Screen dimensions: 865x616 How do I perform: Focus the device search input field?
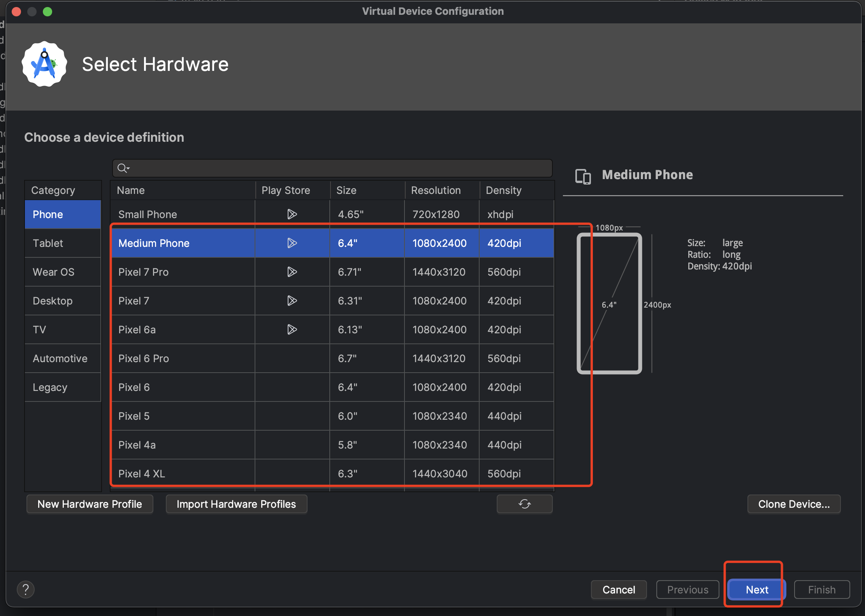tap(339, 168)
